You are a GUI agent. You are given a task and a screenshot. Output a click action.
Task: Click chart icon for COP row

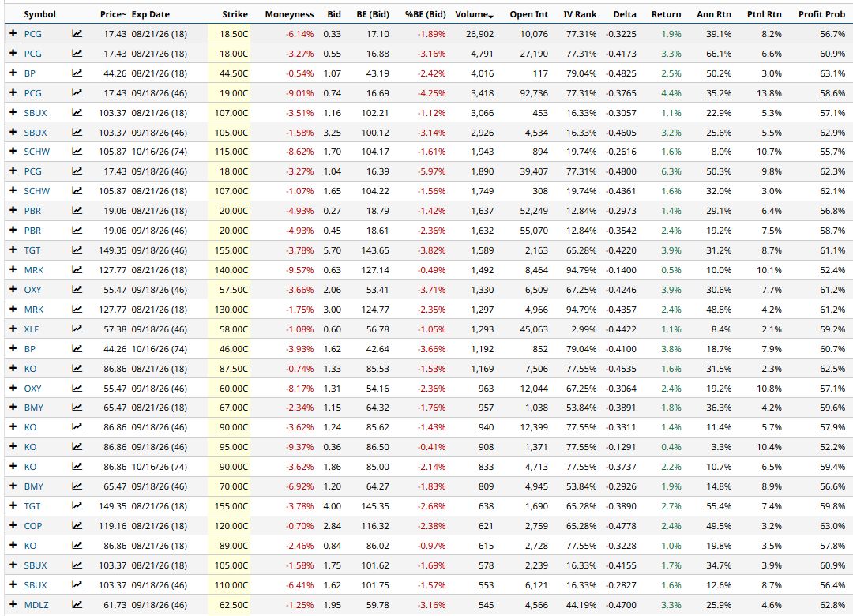tap(77, 526)
